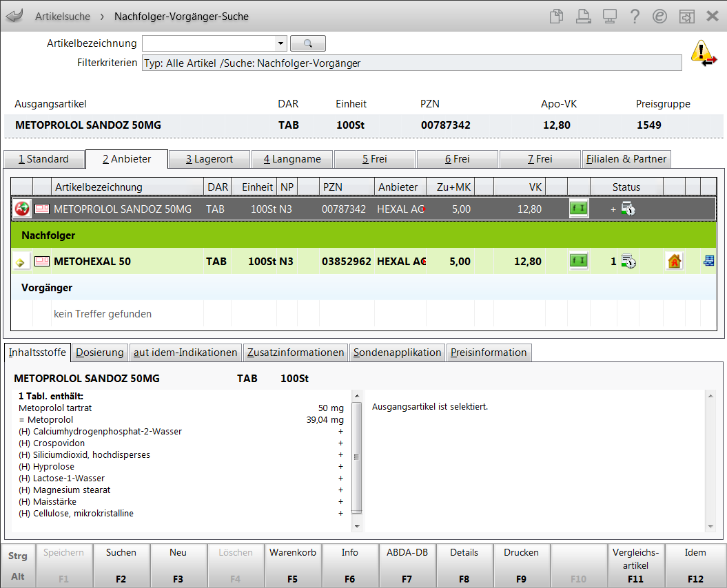This screenshot has height=588, width=727.
Task: Click the blue stack icon on METOHEXAL 50 row
Action: [x=709, y=261]
